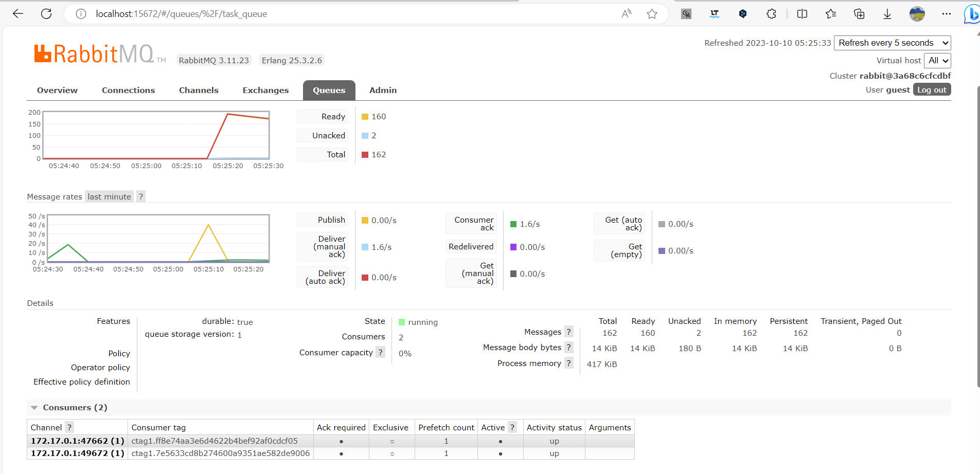Viewport: 980px width, 474px height.
Task: Open the help mark beside Message body bytes
Action: tap(568, 348)
